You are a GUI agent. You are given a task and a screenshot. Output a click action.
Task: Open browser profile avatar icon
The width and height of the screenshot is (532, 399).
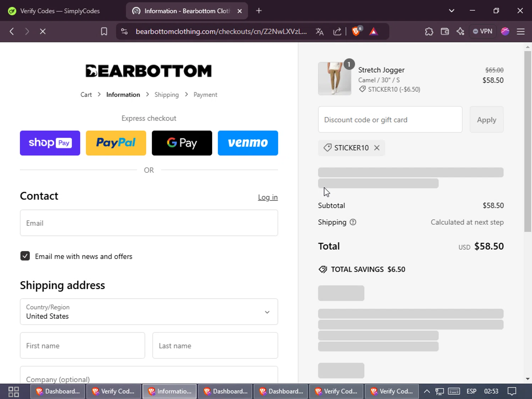pos(505,31)
